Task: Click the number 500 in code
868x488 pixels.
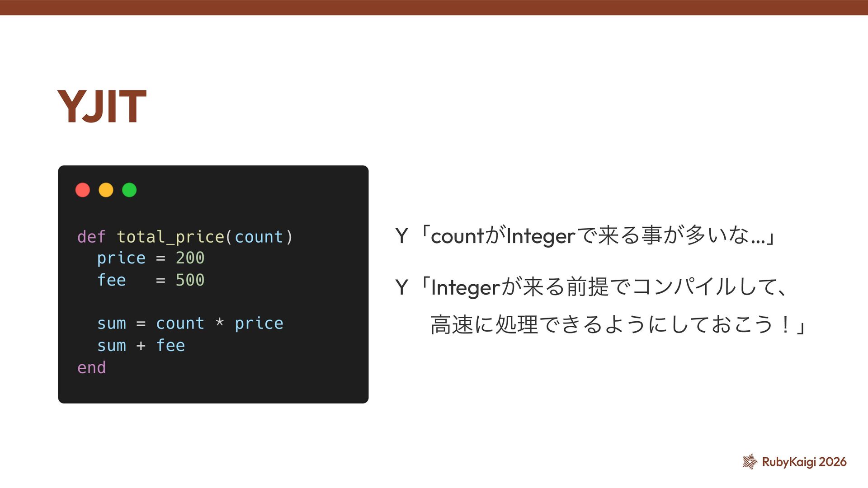Action: 190,280
